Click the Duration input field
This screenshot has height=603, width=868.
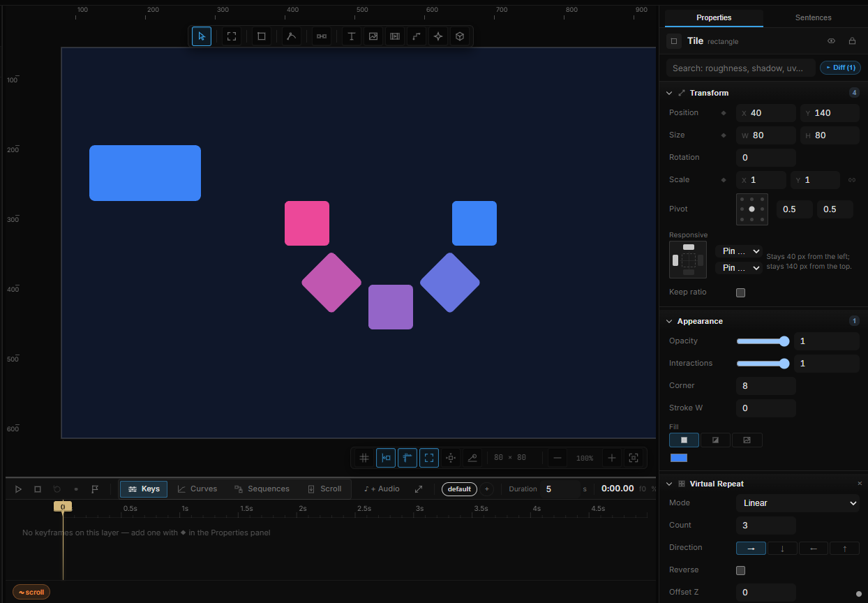[560, 489]
